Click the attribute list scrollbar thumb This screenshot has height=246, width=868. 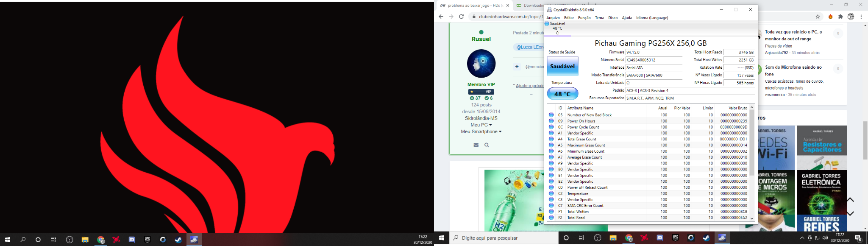[x=752, y=143]
